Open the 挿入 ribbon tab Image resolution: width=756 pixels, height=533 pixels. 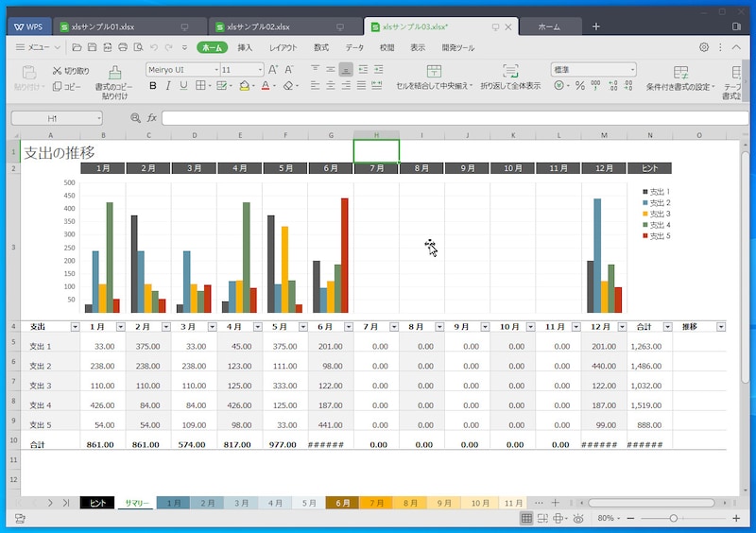coord(245,47)
